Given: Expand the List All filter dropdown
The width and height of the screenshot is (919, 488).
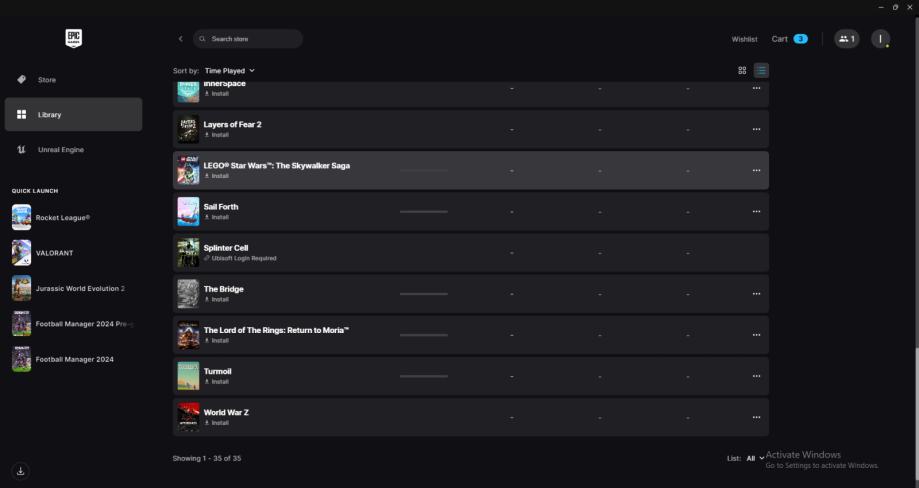Looking at the screenshot, I should (x=755, y=458).
